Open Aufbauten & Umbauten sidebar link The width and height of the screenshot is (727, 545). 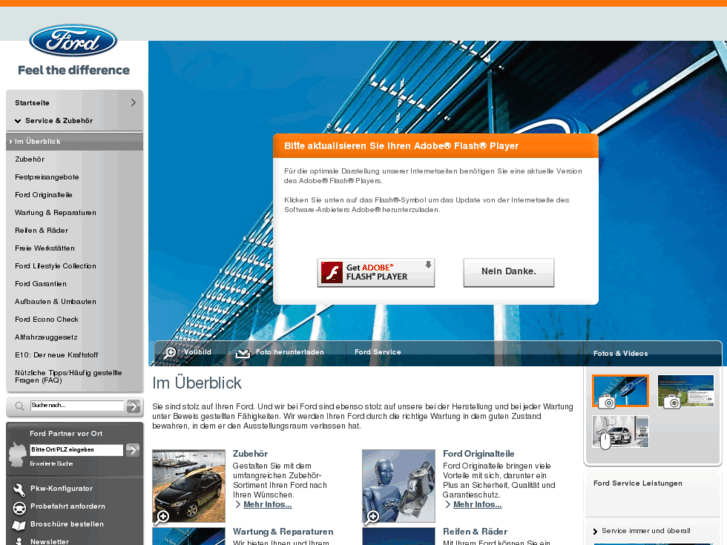[56, 301]
